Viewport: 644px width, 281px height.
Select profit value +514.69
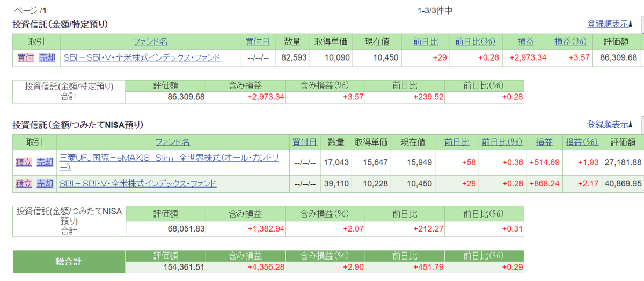tap(544, 162)
